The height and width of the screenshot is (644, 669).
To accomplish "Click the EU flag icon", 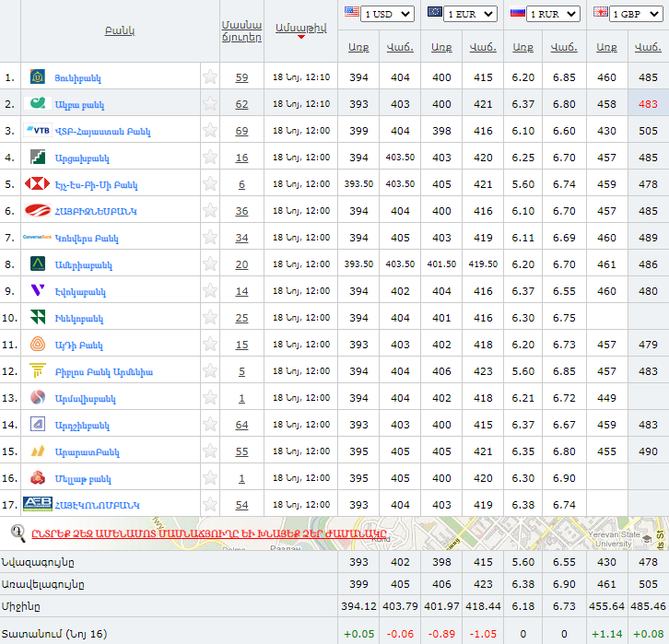I will [x=435, y=12].
